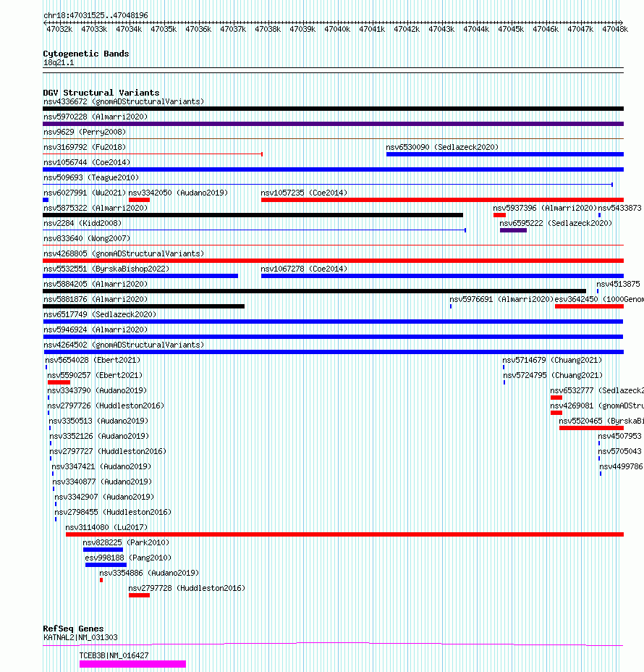Open the nsv4507953 label
The width and height of the screenshot is (644, 672).
click(x=620, y=436)
